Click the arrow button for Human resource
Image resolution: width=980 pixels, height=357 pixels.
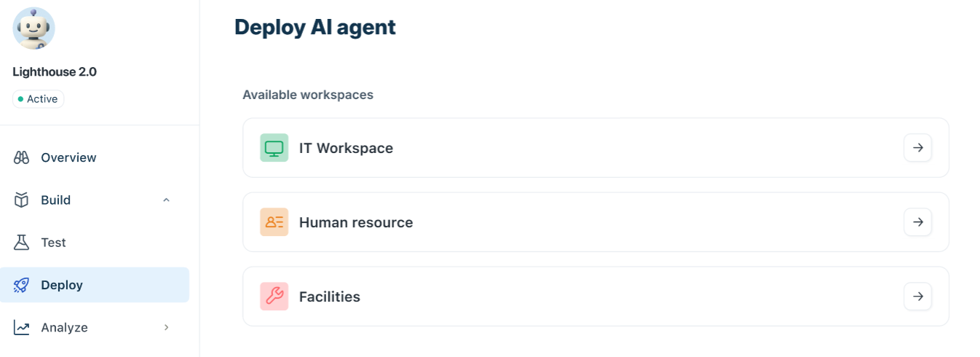(917, 222)
